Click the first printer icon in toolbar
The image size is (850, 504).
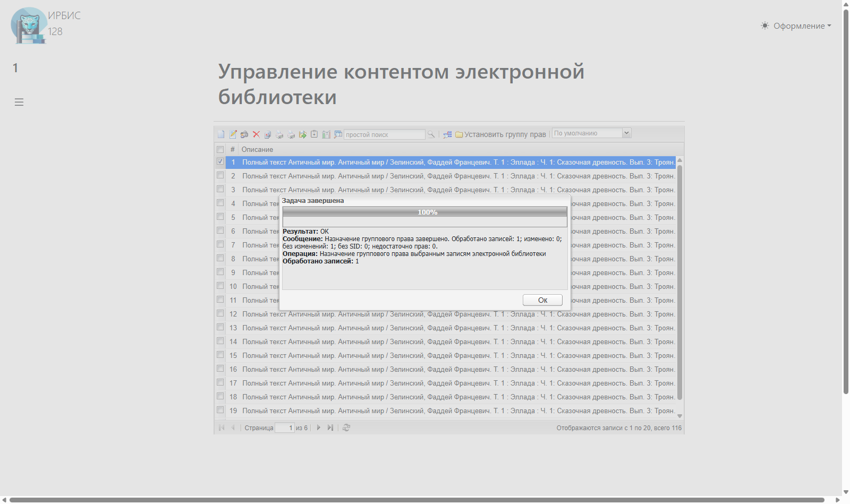[x=279, y=134]
